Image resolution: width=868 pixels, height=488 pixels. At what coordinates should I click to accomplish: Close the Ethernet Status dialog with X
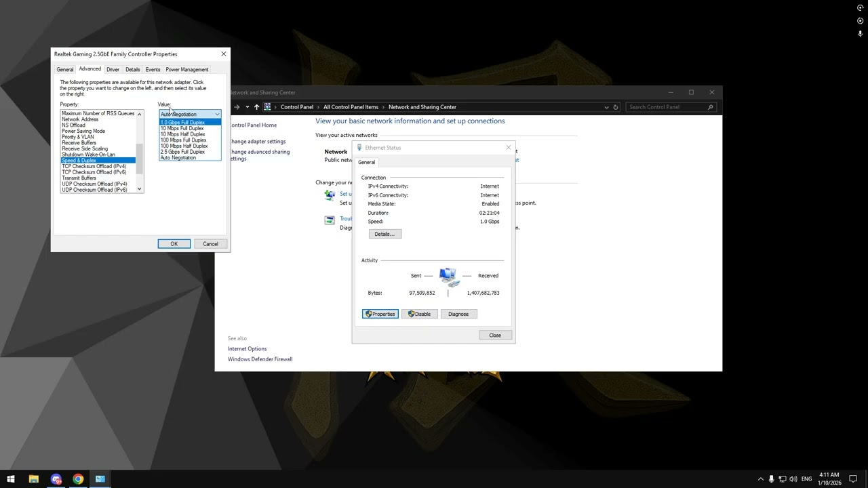(508, 148)
